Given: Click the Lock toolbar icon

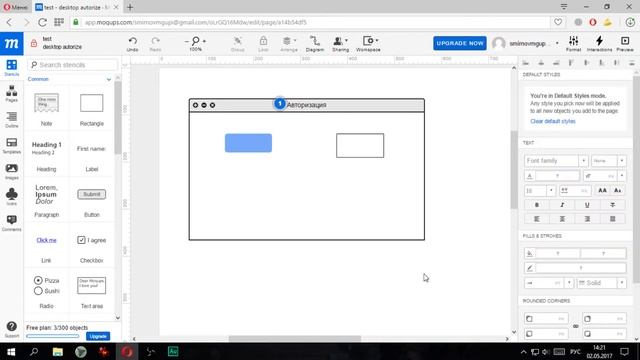Looking at the screenshot, I should [263, 43].
